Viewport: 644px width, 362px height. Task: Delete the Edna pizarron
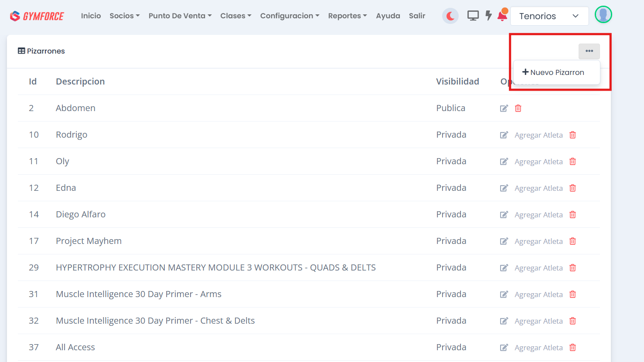pos(572,188)
